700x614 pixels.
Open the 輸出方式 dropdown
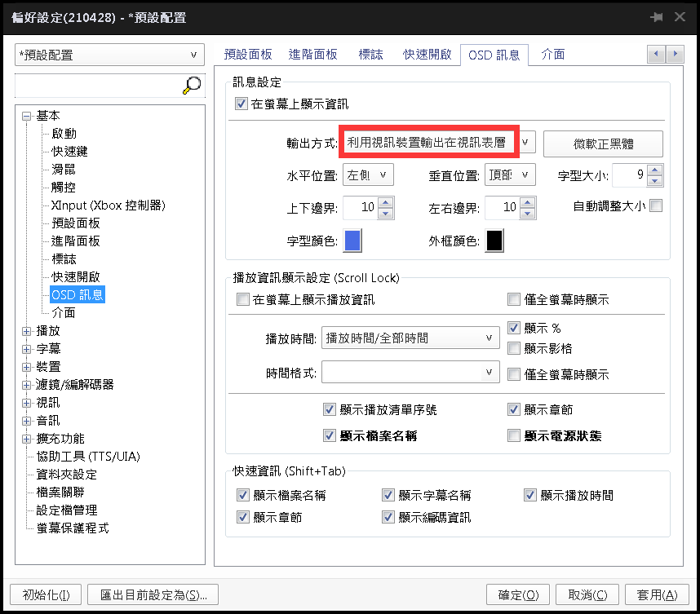(437, 143)
